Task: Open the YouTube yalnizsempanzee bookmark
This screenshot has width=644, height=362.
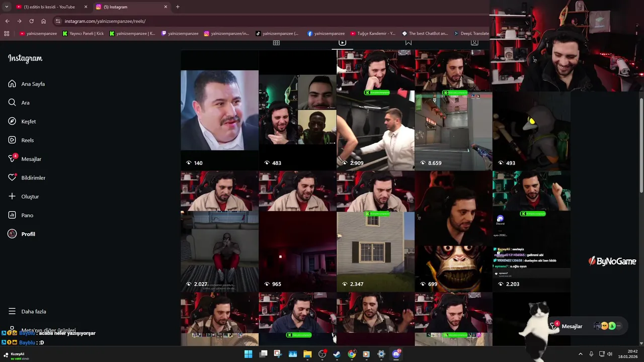Action: (x=38, y=34)
